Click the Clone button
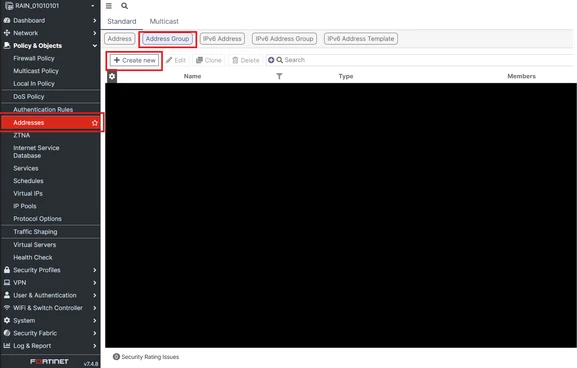This screenshot has height=368, width=577. (209, 60)
